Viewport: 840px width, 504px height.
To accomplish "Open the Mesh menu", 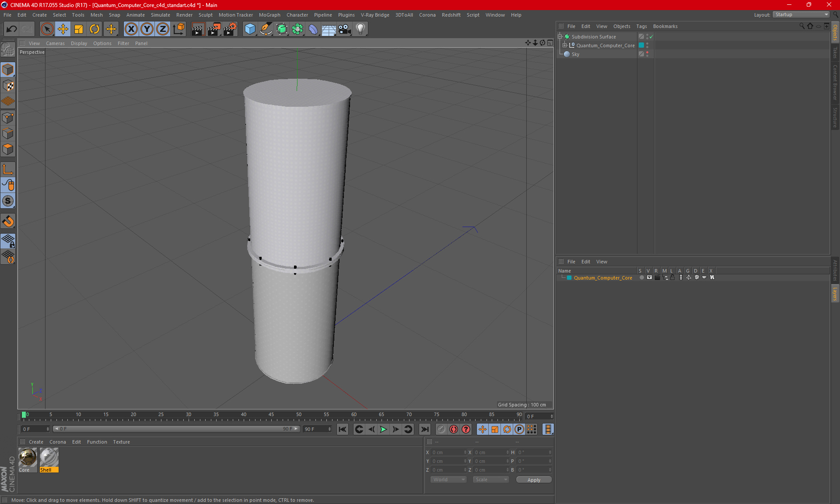I will tap(96, 15).
